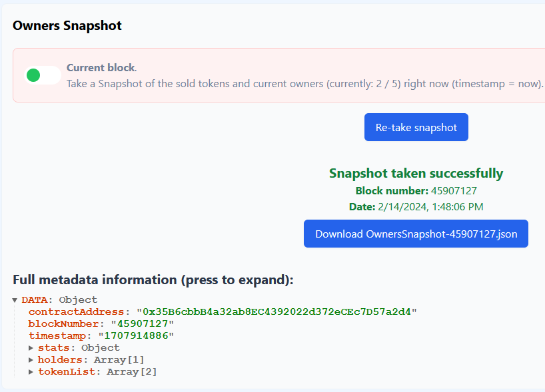Click the Re-take snapshot button
Screen dimensions: 545x392
(416, 127)
